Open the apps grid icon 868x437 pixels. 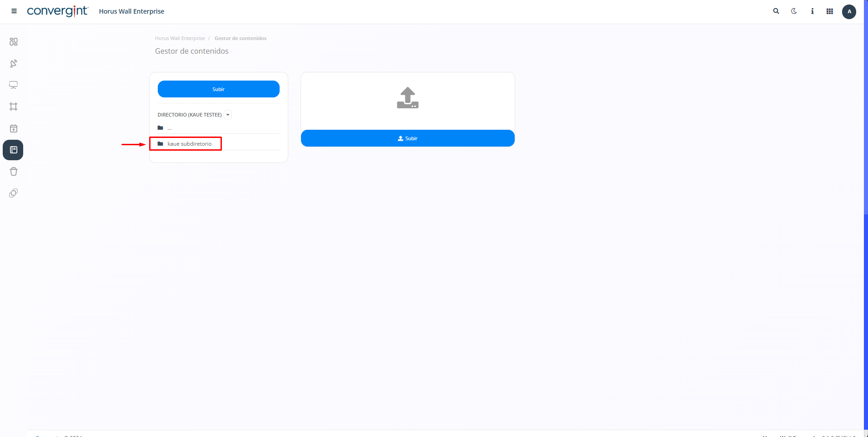pos(830,11)
